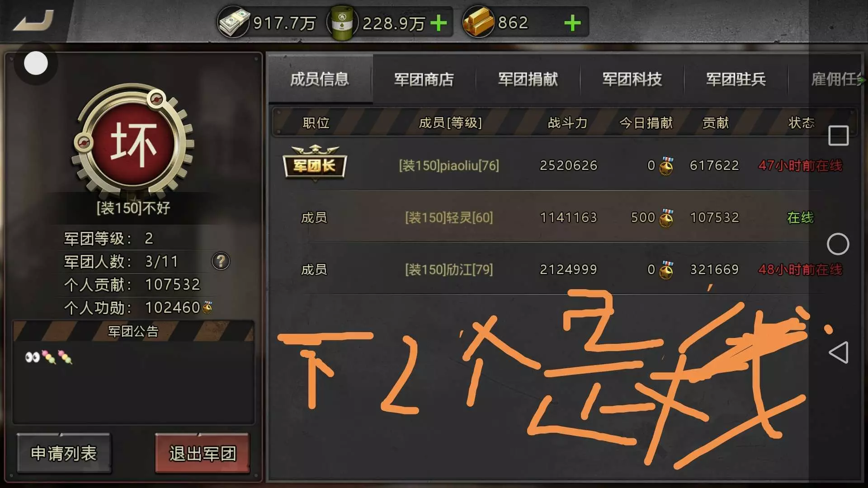
Task: Tap Android home circle button
Action: point(838,244)
